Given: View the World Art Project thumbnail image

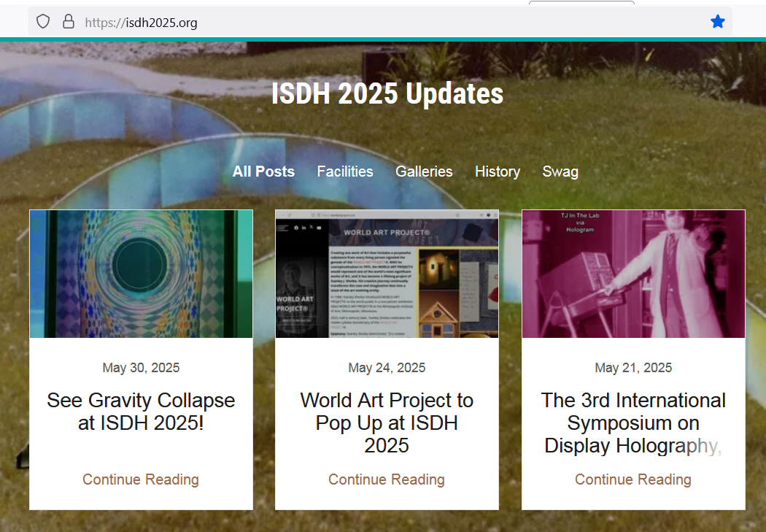Looking at the screenshot, I should point(387,274).
